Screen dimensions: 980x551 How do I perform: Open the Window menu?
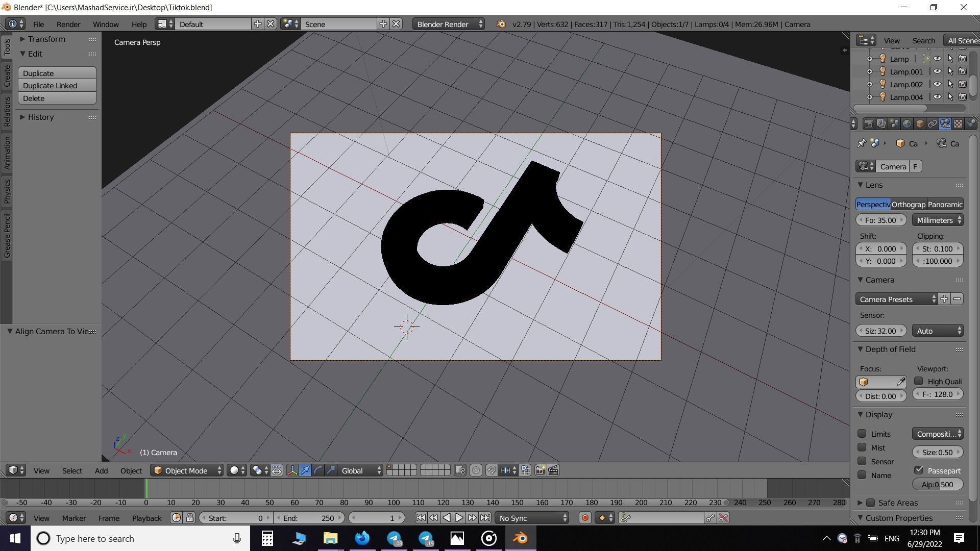(106, 24)
